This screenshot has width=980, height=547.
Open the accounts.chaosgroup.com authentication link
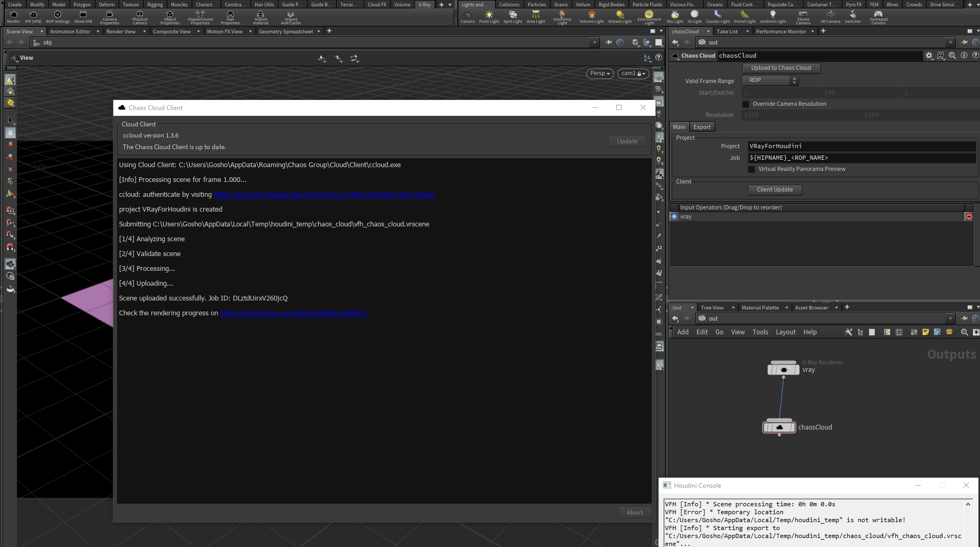pos(325,195)
